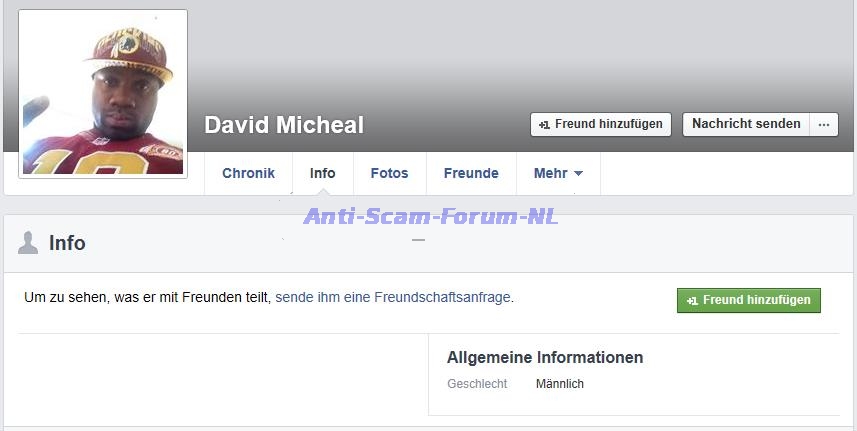The image size is (857, 431).
Task: Click the three-dots more options button
Action: pyautogui.click(x=824, y=125)
